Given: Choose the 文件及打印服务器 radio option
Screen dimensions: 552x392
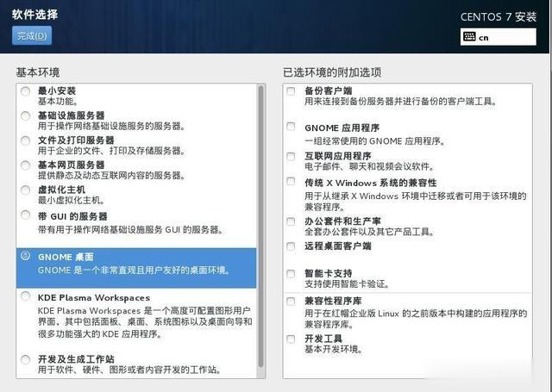Looking at the screenshot, I should tap(25, 140).
